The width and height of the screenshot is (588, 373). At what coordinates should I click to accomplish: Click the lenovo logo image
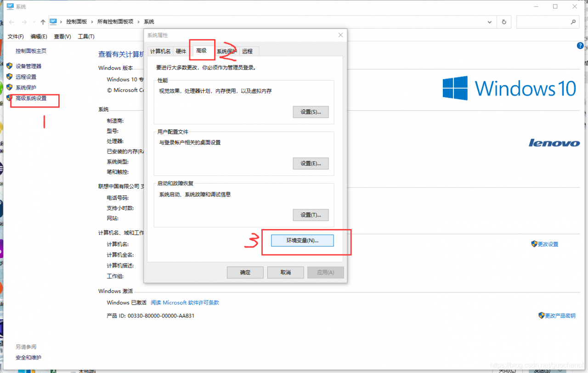point(554,143)
